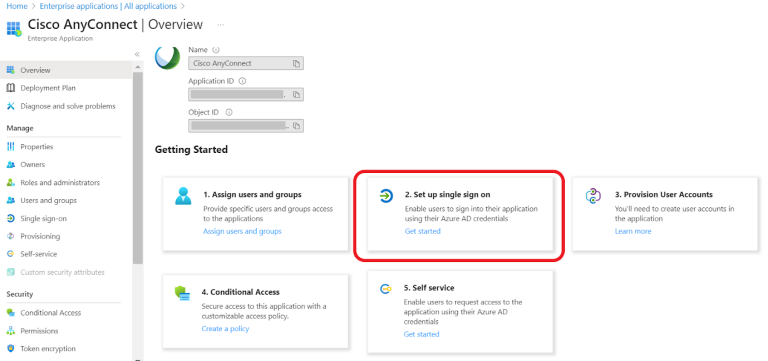Click Set up single sign on card icon

386,196
